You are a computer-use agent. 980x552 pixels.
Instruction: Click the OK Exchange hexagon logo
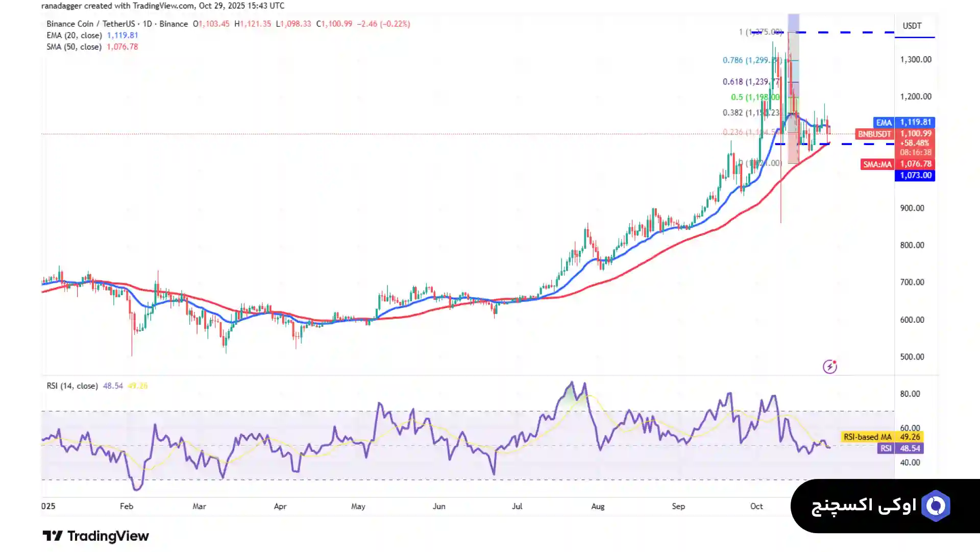click(x=936, y=506)
